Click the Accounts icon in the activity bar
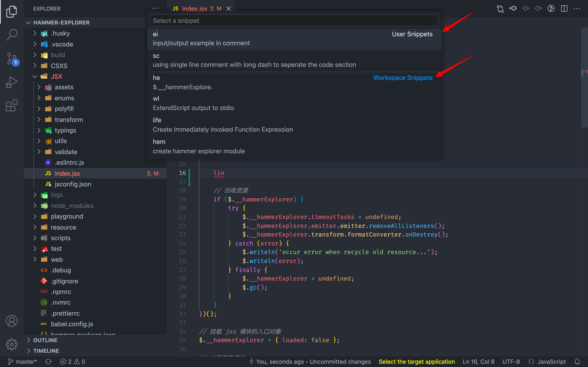Image resolution: width=588 pixels, height=367 pixels. pyautogui.click(x=12, y=321)
